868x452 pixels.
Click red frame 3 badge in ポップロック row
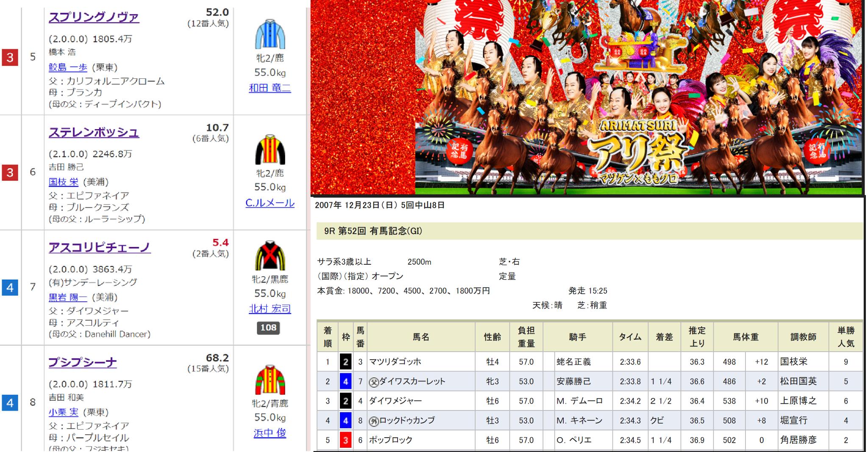[345, 440]
